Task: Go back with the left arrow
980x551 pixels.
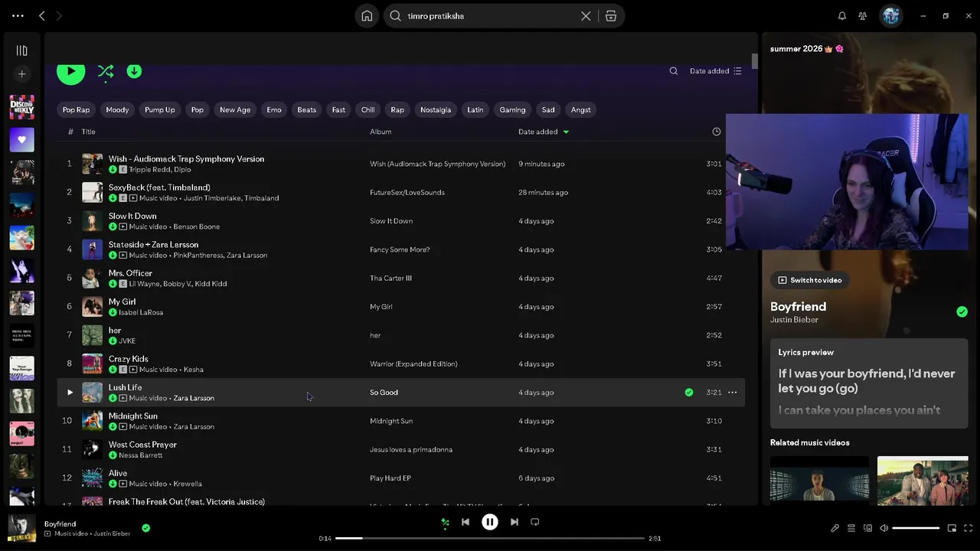Action: tap(42, 16)
